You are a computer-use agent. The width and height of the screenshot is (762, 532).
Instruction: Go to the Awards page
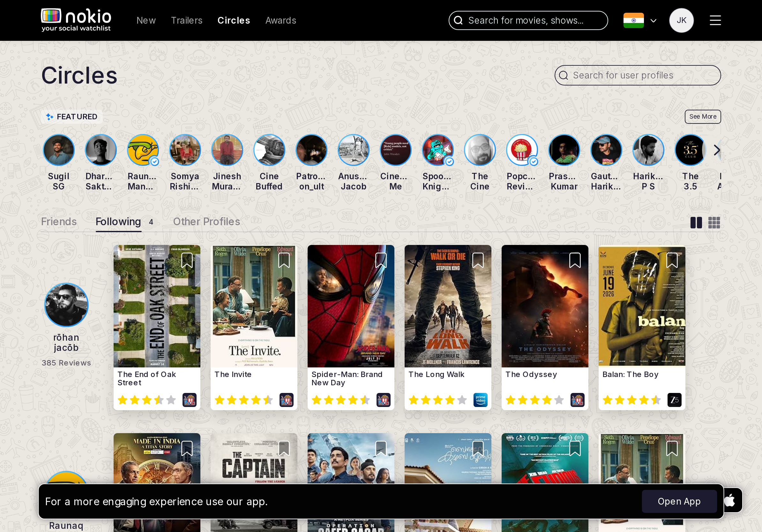click(x=281, y=20)
